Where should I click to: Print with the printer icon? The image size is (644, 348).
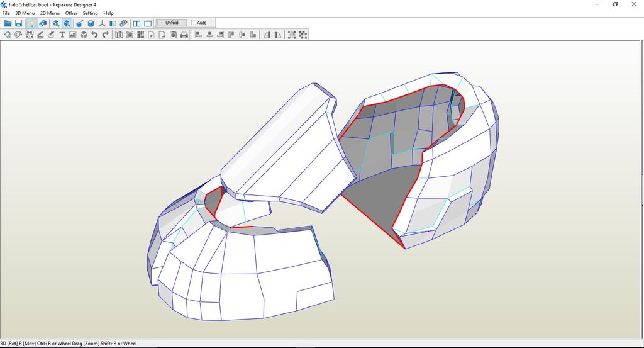184,35
